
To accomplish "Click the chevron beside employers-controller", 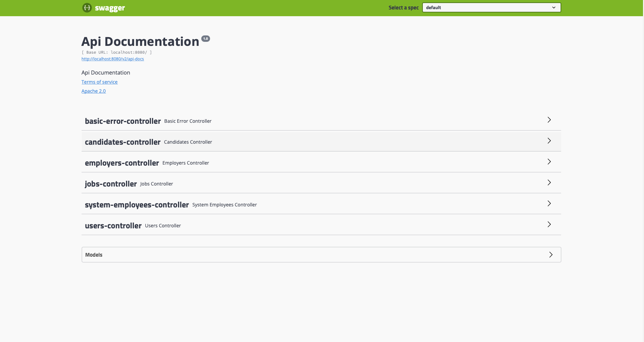I will coord(549,162).
